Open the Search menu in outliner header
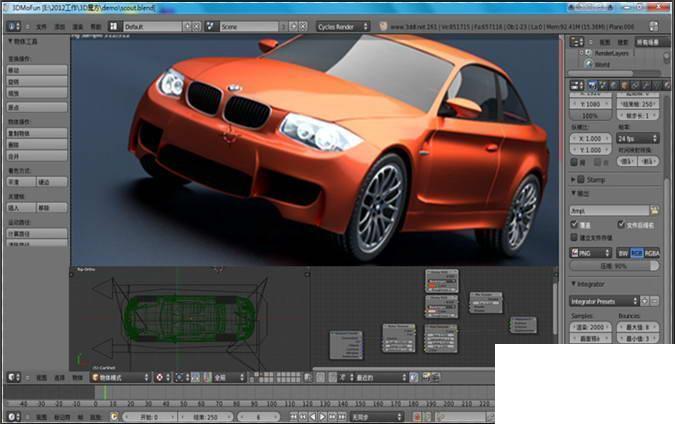This screenshot has height=424, width=675. click(623, 42)
